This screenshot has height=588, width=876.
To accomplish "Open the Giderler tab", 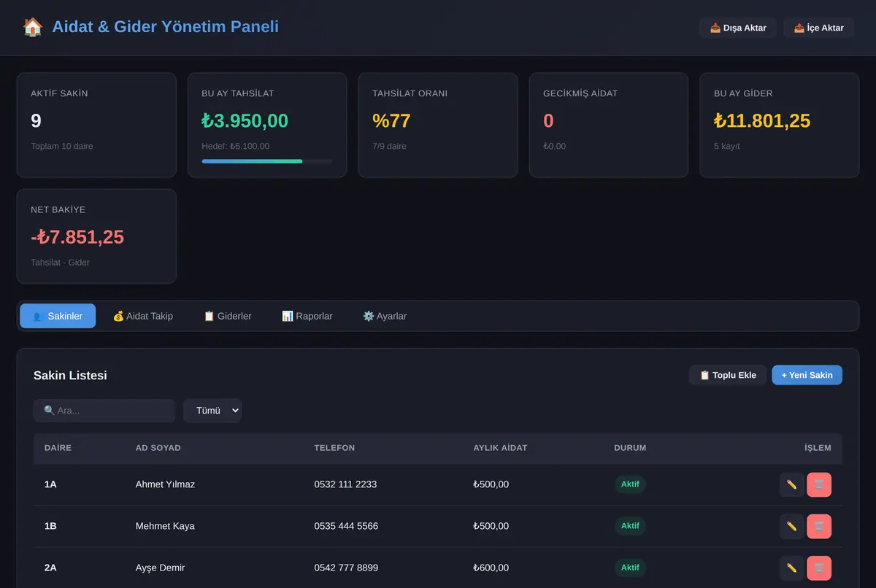I will (x=227, y=316).
